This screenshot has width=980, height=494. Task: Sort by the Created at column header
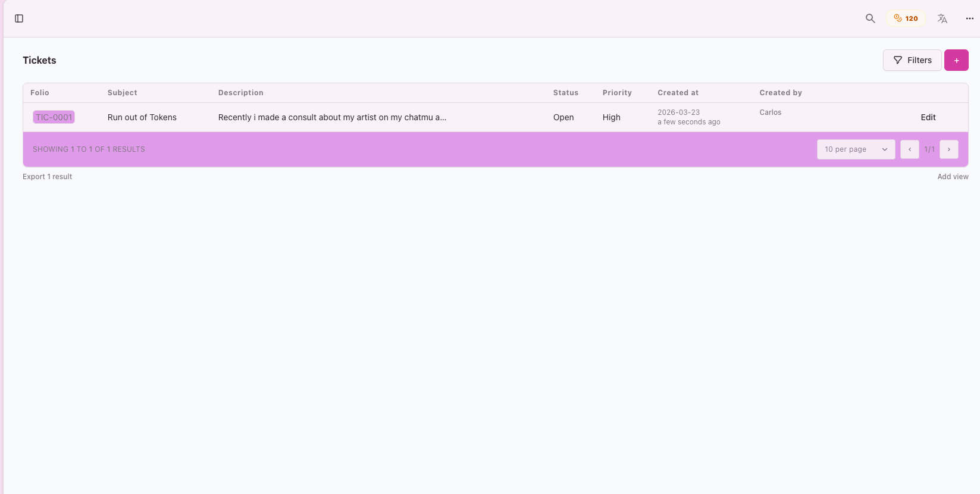pos(678,93)
